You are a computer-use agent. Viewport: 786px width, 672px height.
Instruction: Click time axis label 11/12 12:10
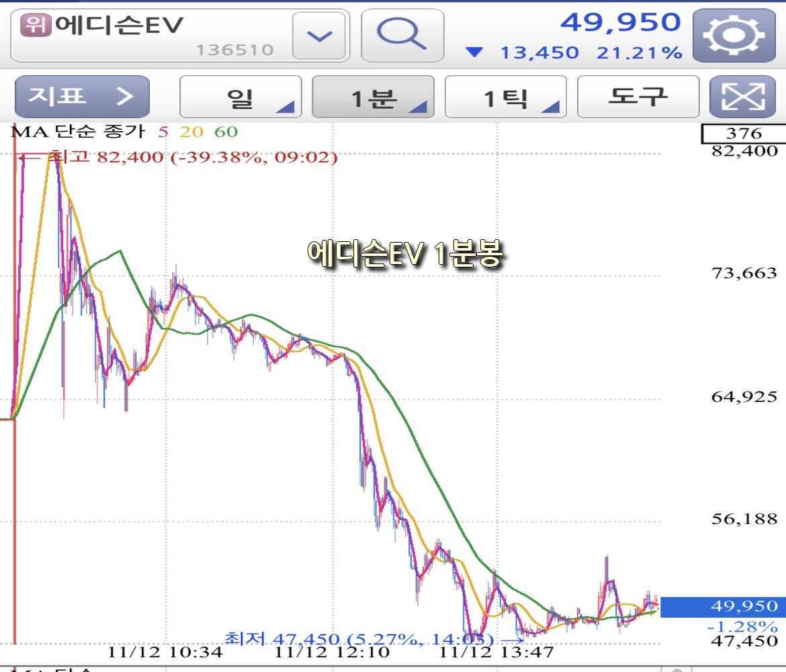point(332,652)
